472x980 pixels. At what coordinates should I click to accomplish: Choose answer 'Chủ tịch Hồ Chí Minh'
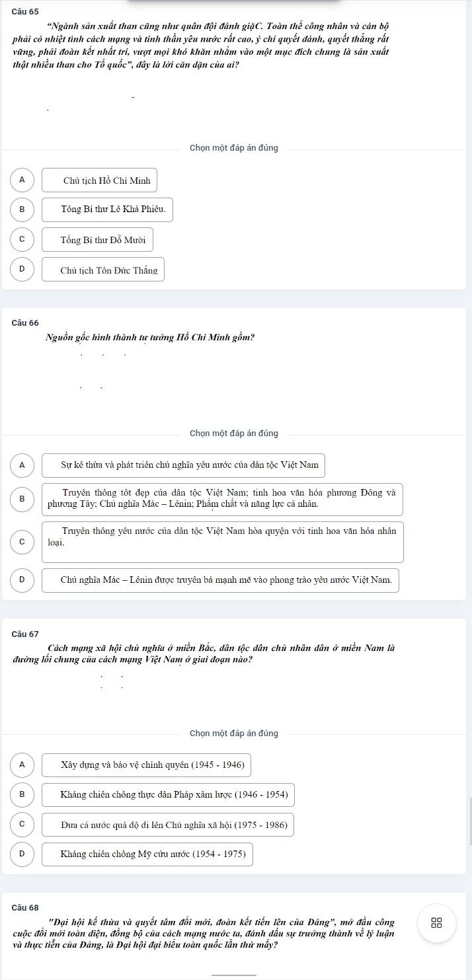[x=100, y=180]
